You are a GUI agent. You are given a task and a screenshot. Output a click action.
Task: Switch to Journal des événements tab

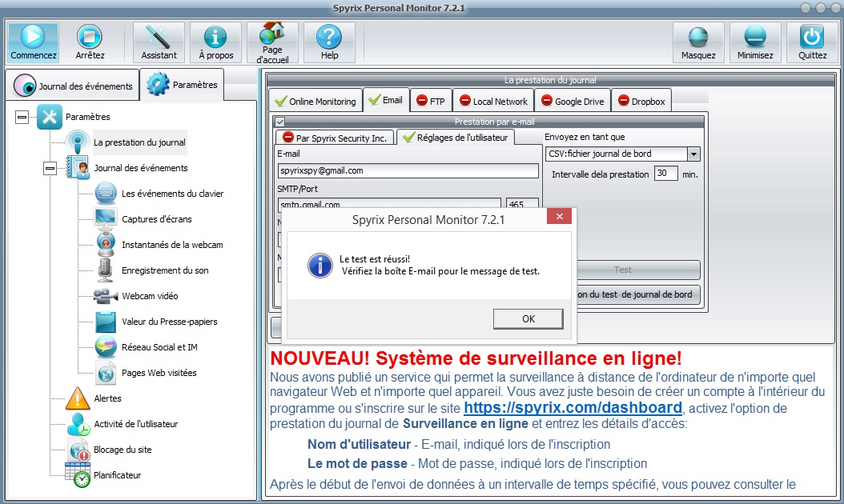(x=74, y=86)
